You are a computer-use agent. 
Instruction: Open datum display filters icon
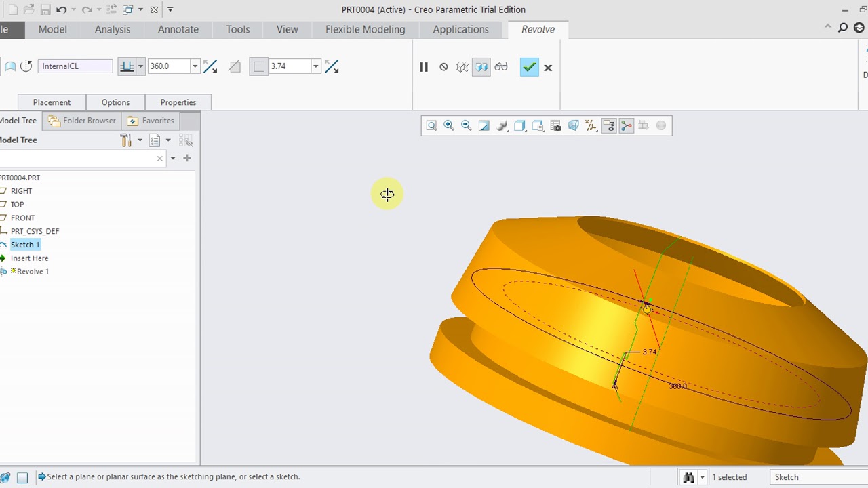click(591, 125)
